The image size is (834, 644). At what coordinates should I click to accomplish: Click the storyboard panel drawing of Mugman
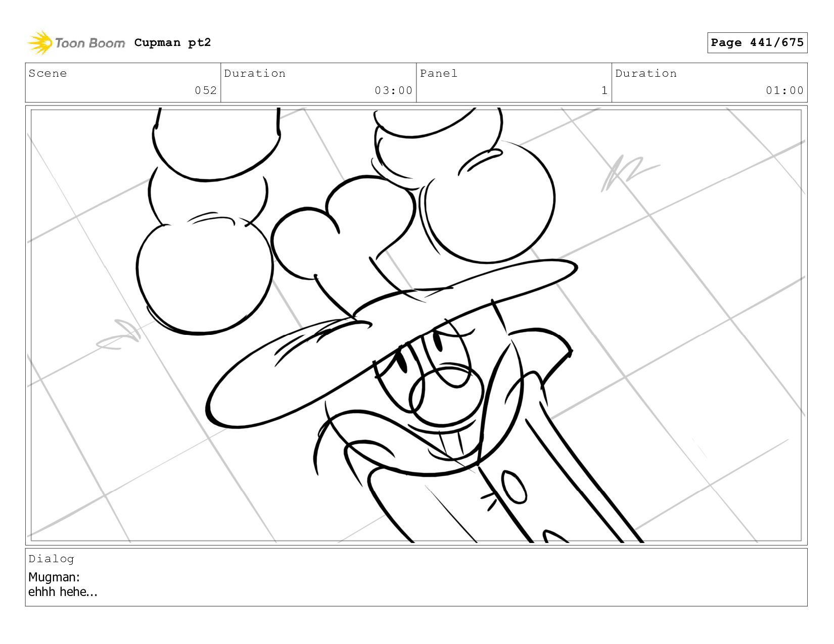[416, 325]
